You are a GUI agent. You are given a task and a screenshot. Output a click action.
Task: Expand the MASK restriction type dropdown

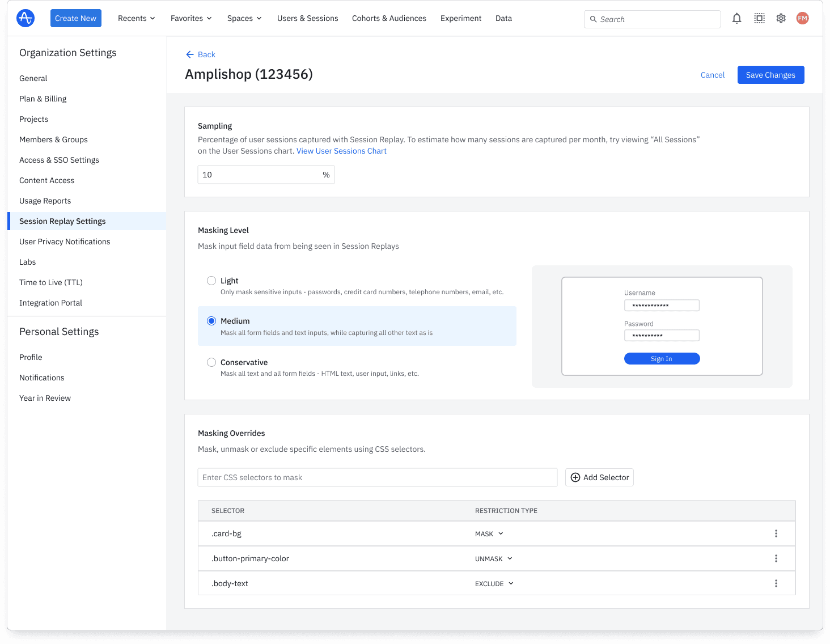489,533
